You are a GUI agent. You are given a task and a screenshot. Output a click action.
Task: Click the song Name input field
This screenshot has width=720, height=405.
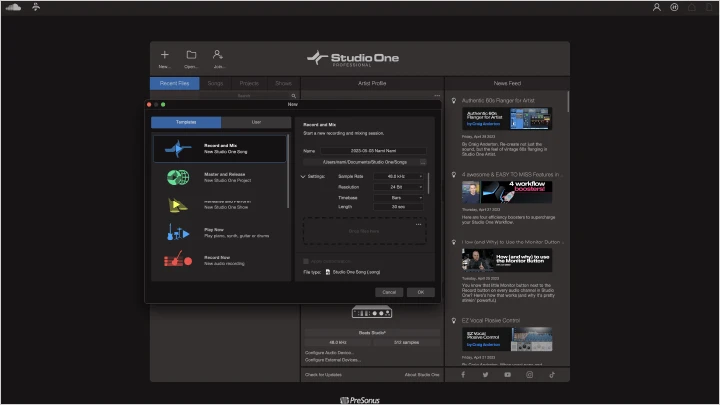click(x=373, y=151)
